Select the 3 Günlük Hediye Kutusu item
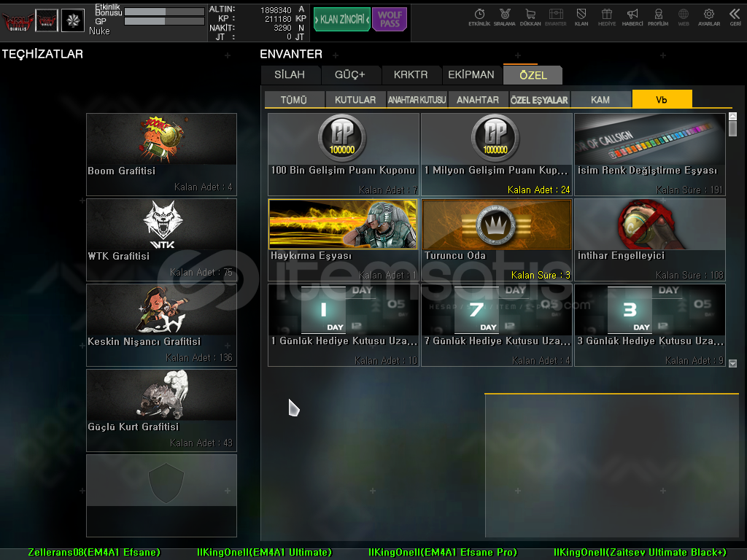The height and width of the screenshot is (560, 747). [650, 325]
